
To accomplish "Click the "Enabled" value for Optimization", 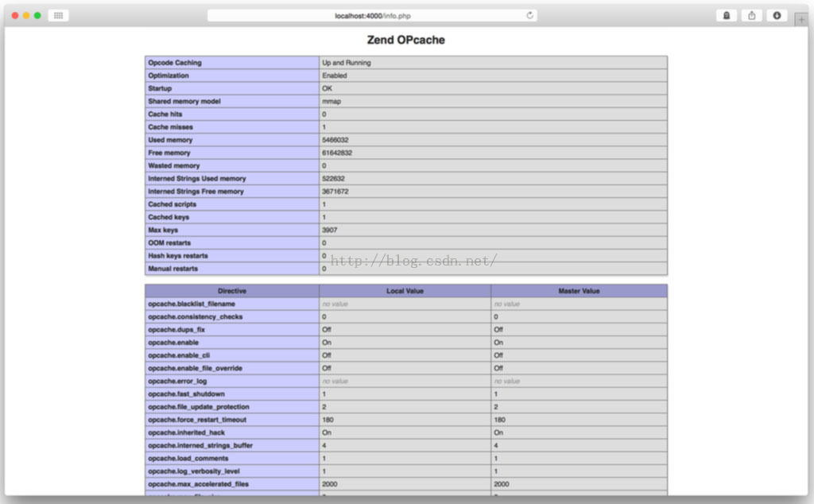I will 335,76.
